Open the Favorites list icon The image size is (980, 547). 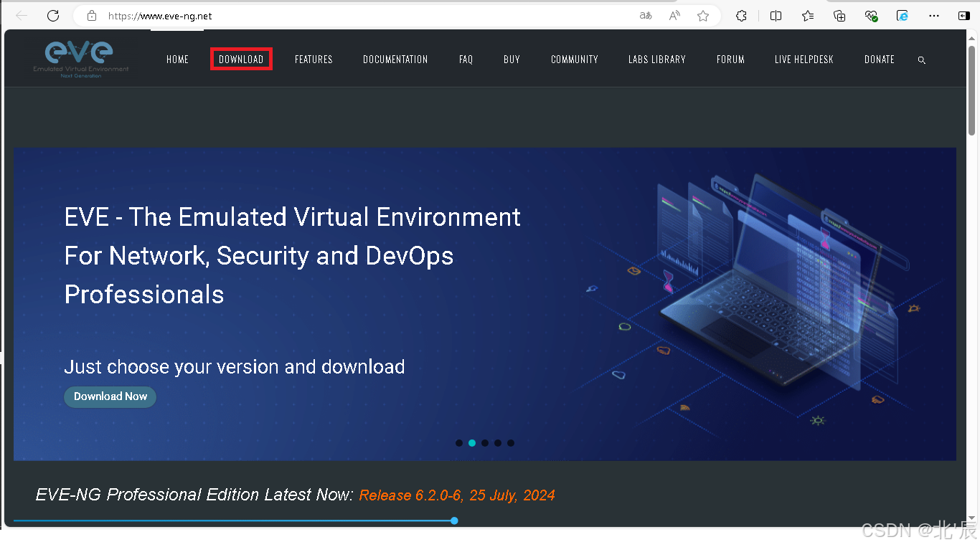coord(808,15)
